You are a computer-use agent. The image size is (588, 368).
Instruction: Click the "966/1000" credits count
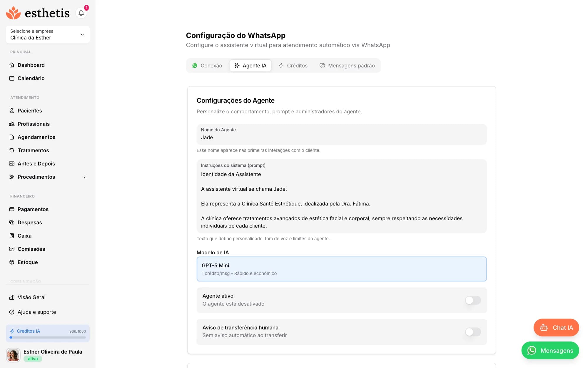click(x=78, y=331)
